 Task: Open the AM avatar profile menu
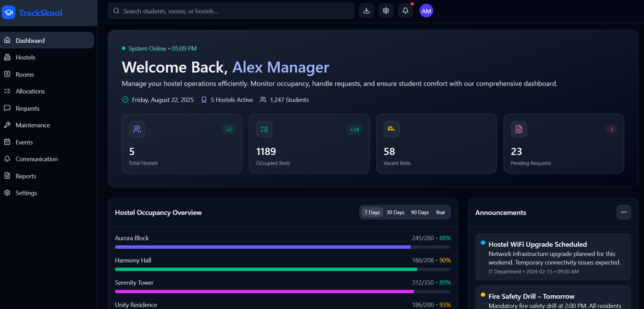(426, 11)
